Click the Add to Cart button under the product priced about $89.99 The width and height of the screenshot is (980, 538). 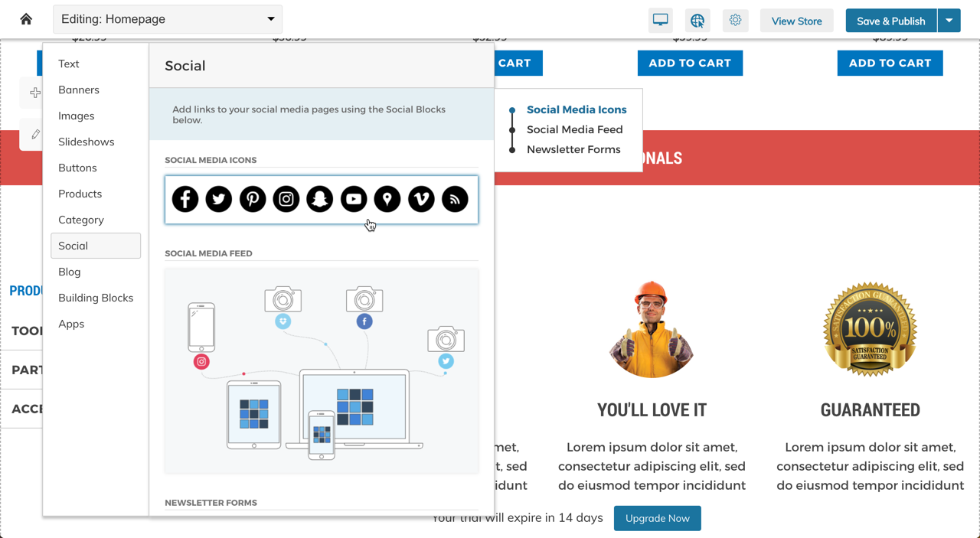pos(890,63)
